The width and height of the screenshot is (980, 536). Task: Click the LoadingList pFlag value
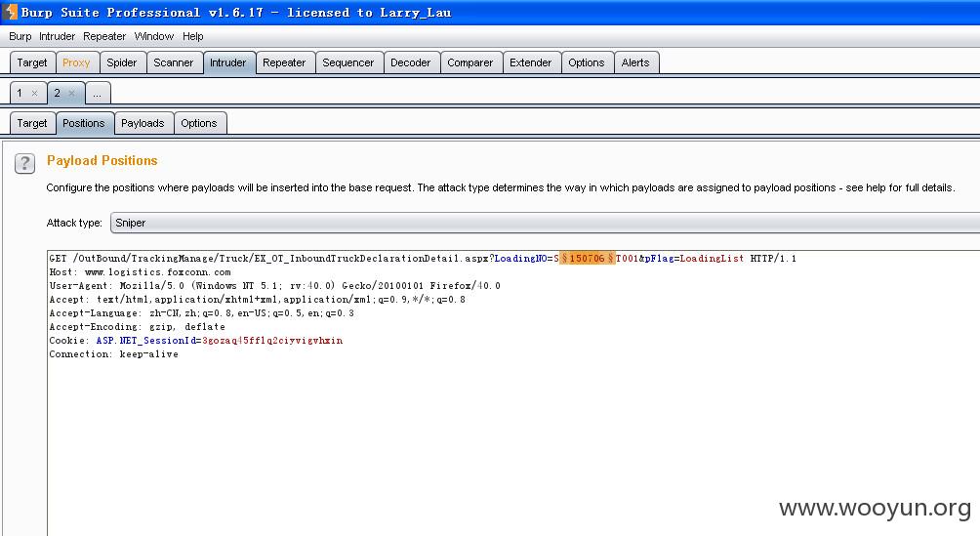point(712,259)
